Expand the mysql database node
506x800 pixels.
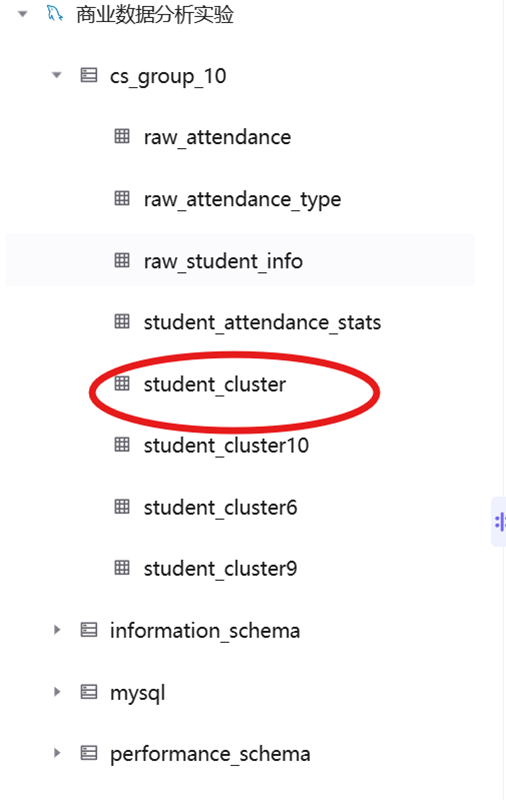pyautogui.click(x=57, y=692)
